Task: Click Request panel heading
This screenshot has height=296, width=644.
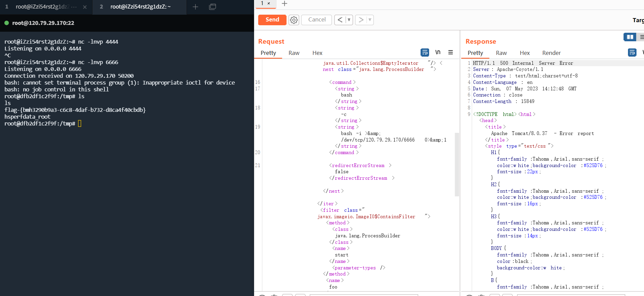Action: coord(271,41)
